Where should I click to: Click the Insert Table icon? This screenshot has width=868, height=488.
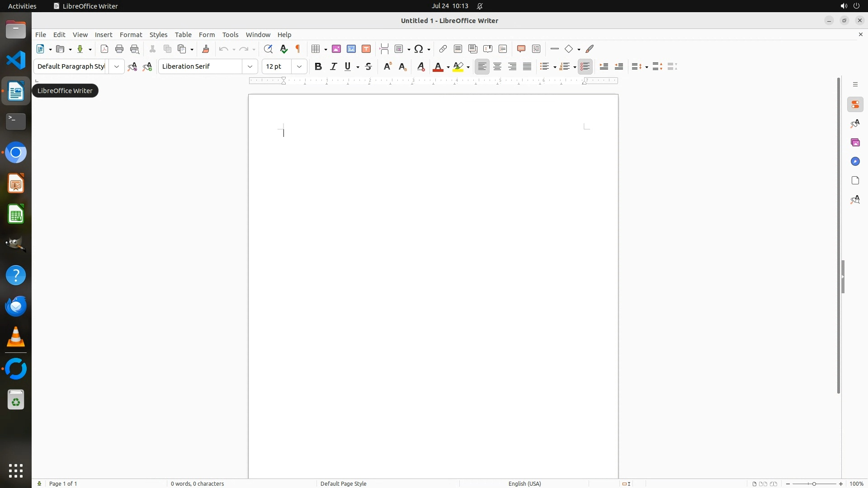coord(316,49)
